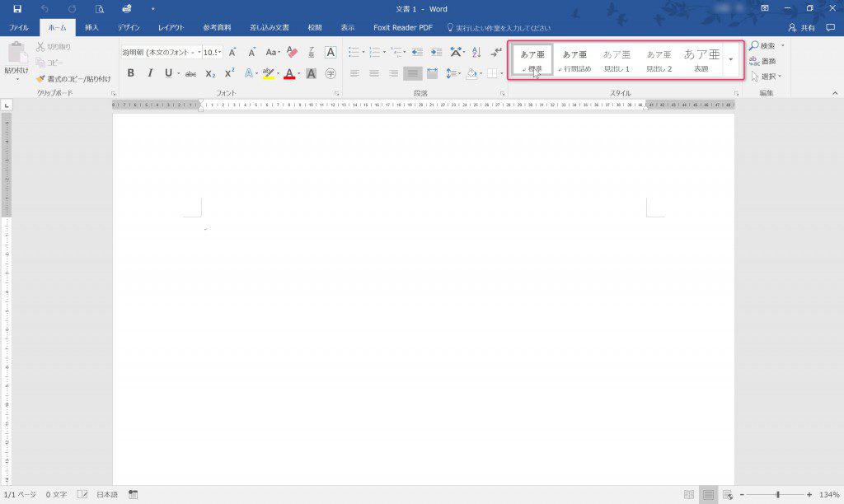Click the zoom slider handle
The image size is (844, 504).
(778, 494)
